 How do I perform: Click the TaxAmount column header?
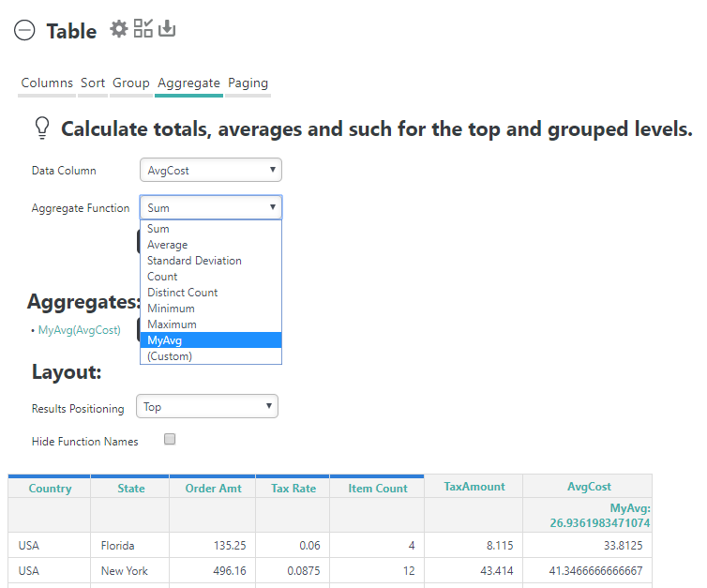(474, 487)
